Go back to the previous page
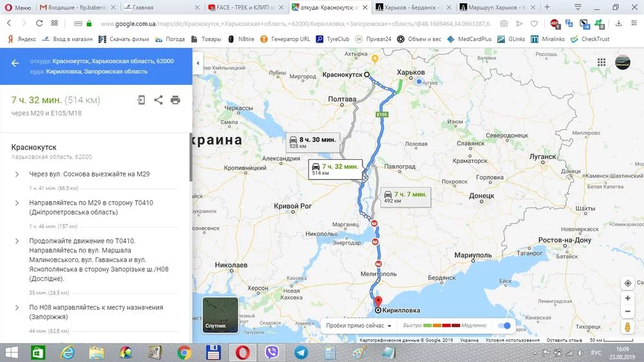Viewport: 644px width, 362px height. click(9, 23)
